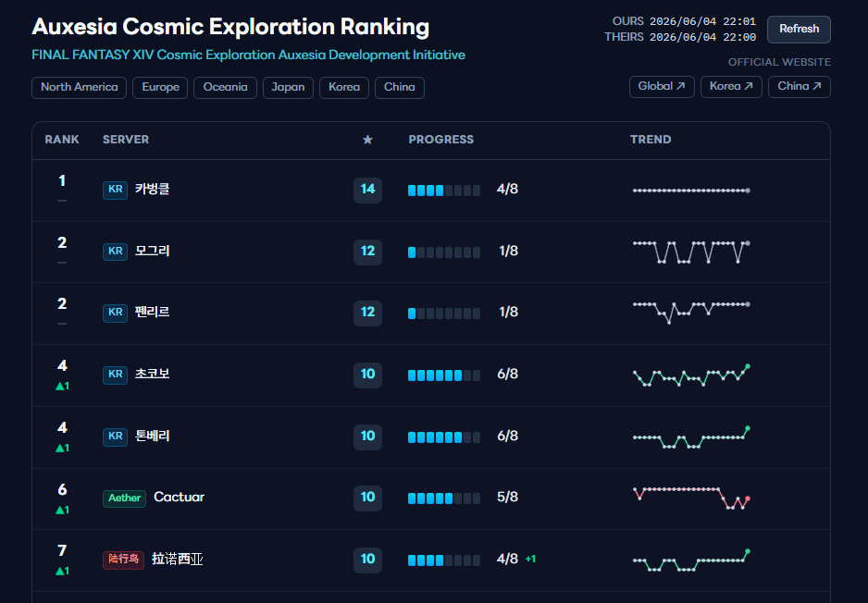This screenshot has height=603, width=868.
Task: Click the star column header icon
Action: (x=367, y=140)
